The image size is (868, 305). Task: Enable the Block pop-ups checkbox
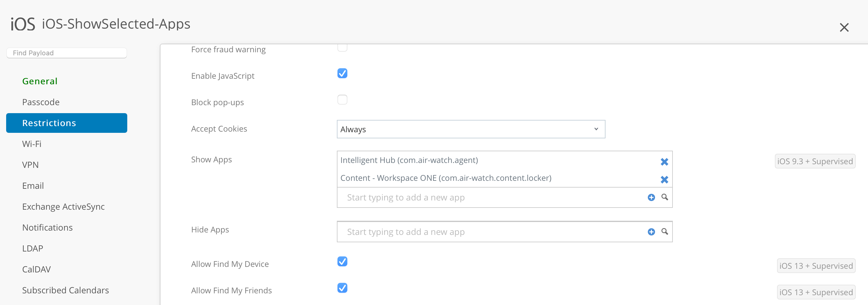[342, 100]
